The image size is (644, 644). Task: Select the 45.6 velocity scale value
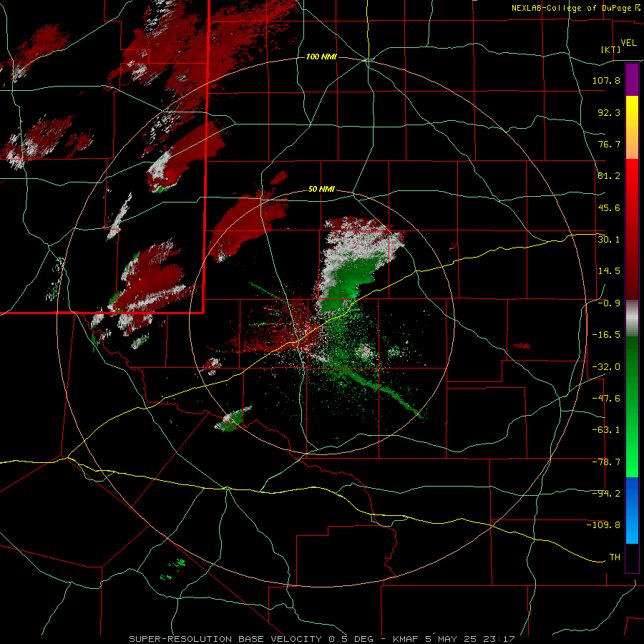pos(609,208)
